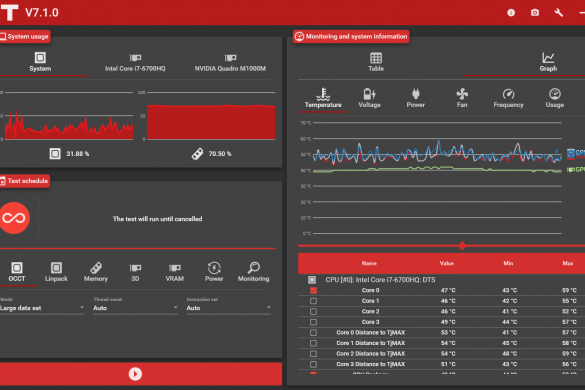Click 'The test will run until cancelled' text
The width and height of the screenshot is (585, 390).
tap(157, 219)
